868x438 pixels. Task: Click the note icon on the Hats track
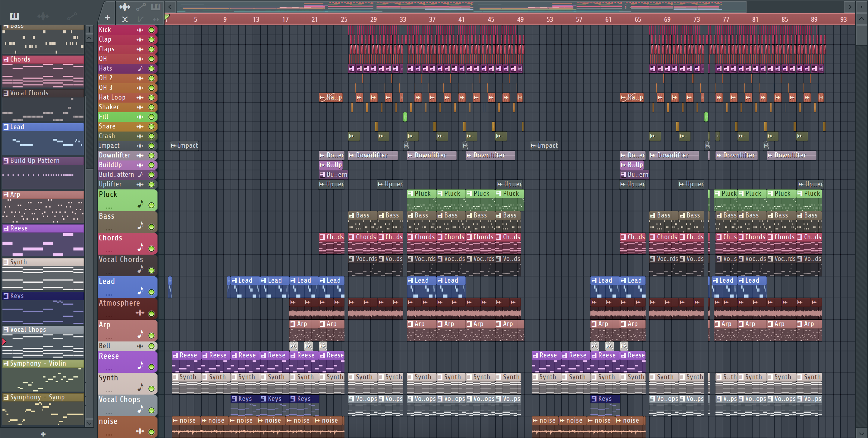pyautogui.click(x=140, y=68)
